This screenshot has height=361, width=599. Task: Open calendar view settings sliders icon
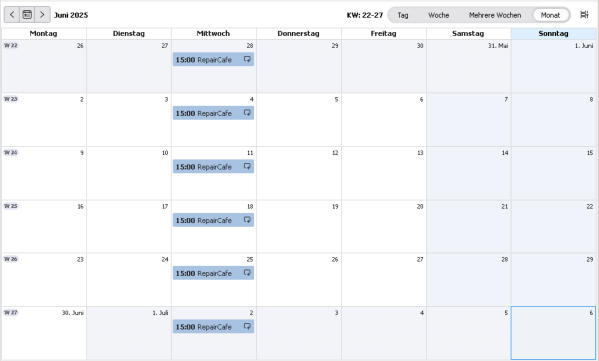[x=584, y=15]
